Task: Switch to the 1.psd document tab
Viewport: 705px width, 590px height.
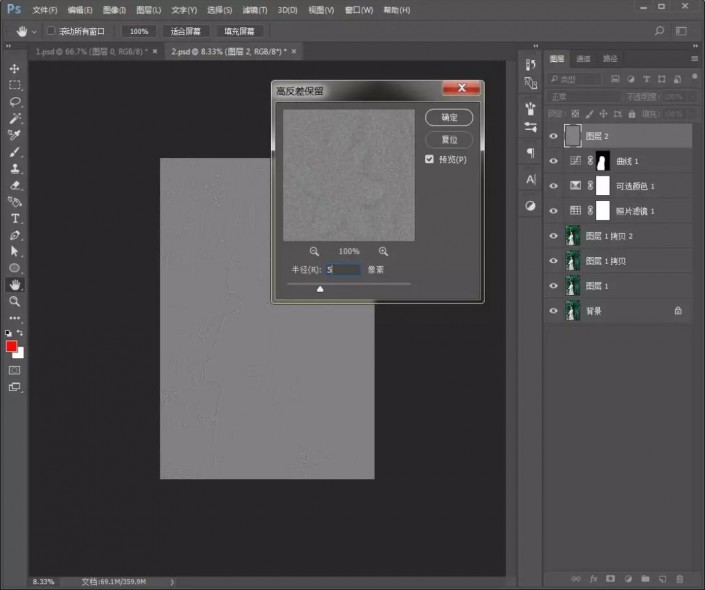Action: (x=92, y=52)
